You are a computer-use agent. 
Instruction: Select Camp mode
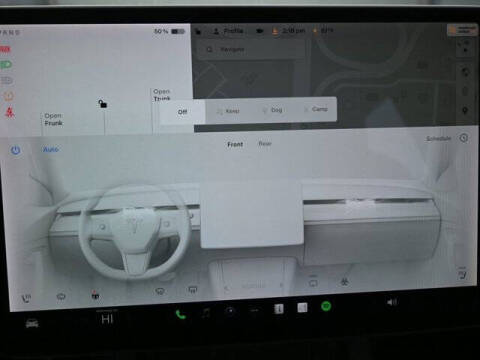[316, 109]
